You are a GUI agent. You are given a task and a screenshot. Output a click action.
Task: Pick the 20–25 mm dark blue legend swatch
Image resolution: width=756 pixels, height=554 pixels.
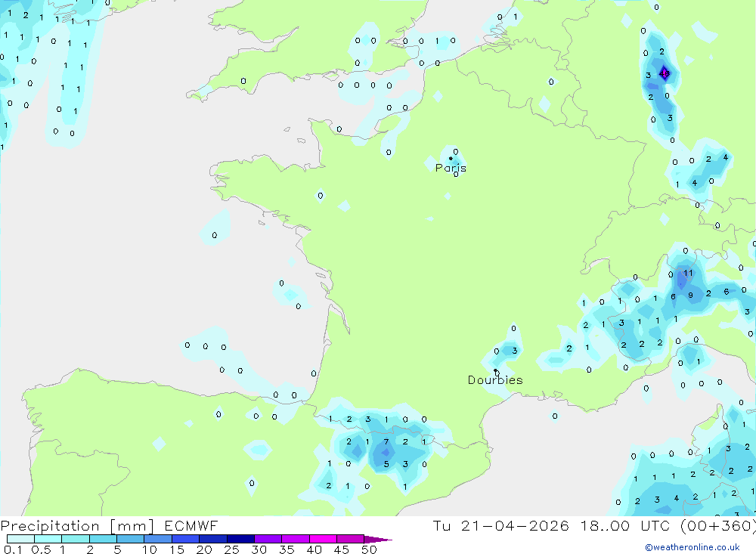[x=212, y=539]
